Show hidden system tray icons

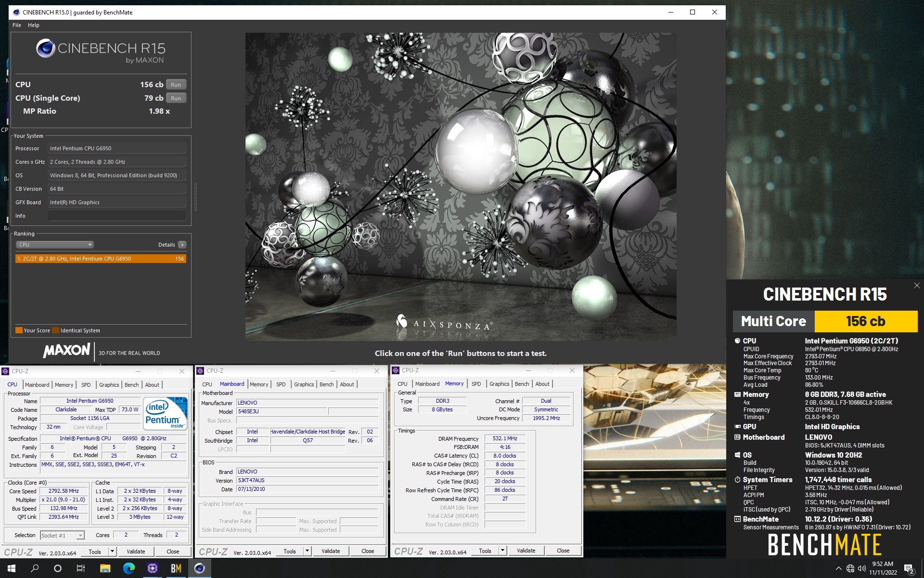pos(839,568)
